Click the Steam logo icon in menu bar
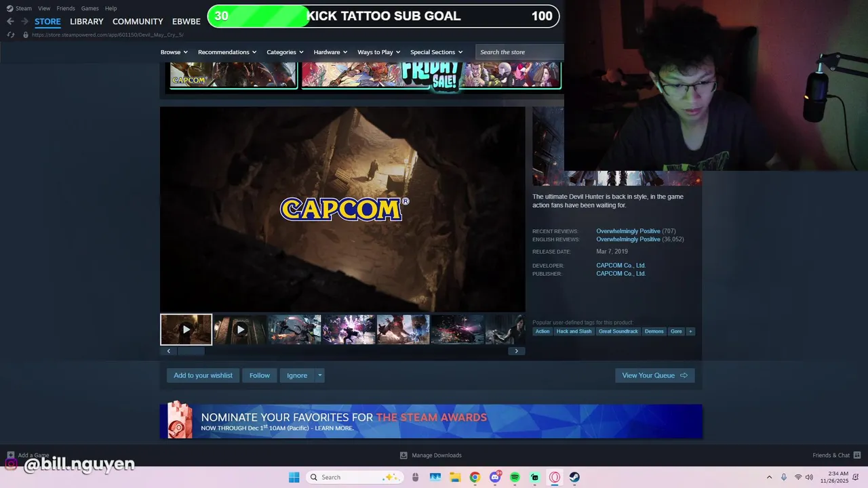This screenshot has height=488, width=868. click(9, 8)
